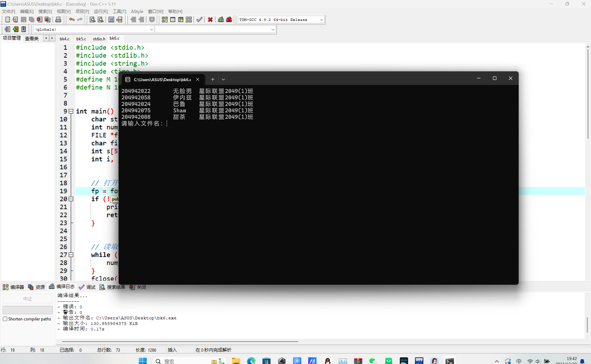Click the 关闭 button in the bottom panel
This screenshot has width=591, height=364.
point(138,287)
